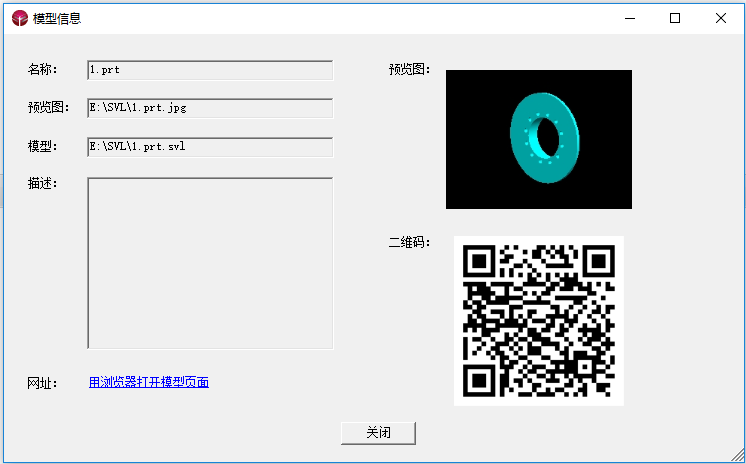Viewport: 746px width, 464px height.
Task: Open link 用浏览器打开模型页面
Action: (x=149, y=382)
